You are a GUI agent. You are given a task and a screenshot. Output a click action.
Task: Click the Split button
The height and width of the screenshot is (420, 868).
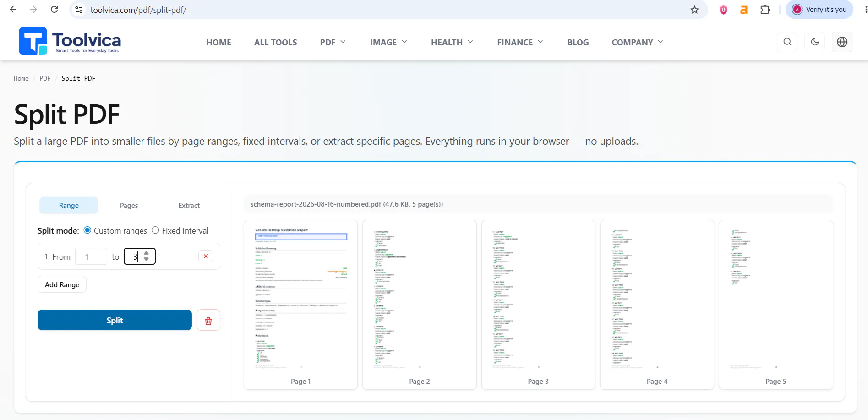pyautogui.click(x=115, y=320)
